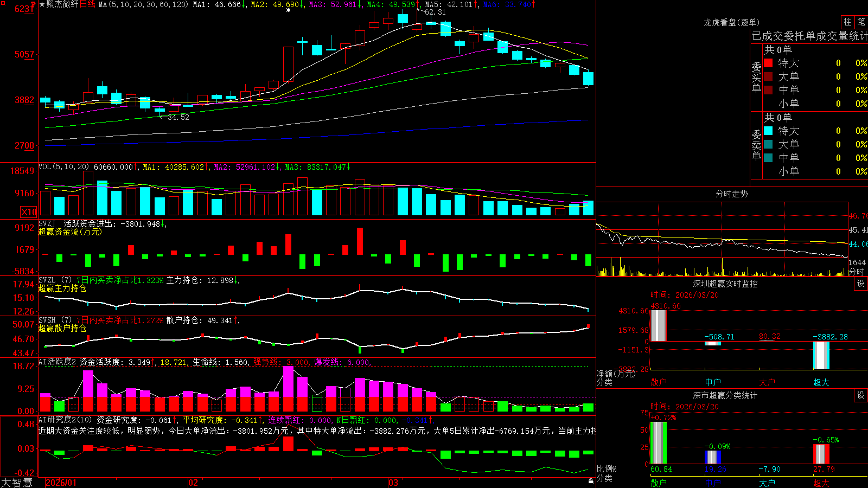868x488 pixels.
Task: Click the 委买单 section label
Action: (x=756, y=78)
